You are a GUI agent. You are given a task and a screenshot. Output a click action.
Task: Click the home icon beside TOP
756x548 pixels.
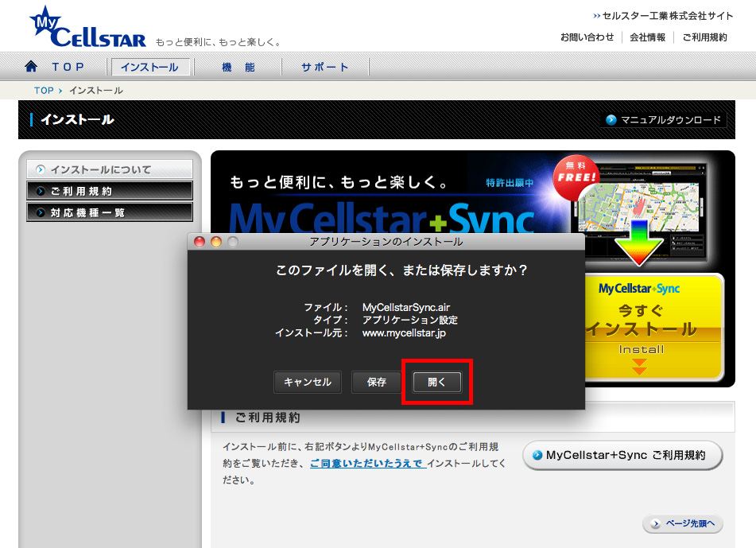click(31, 67)
